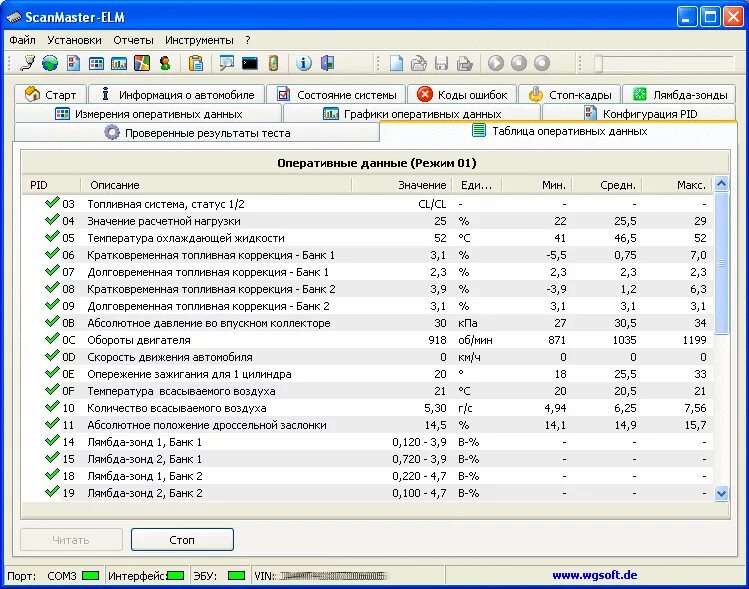Open Измерения оперативных данных tab
Image resolution: width=749 pixels, height=589 pixels.
[x=148, y=114]
